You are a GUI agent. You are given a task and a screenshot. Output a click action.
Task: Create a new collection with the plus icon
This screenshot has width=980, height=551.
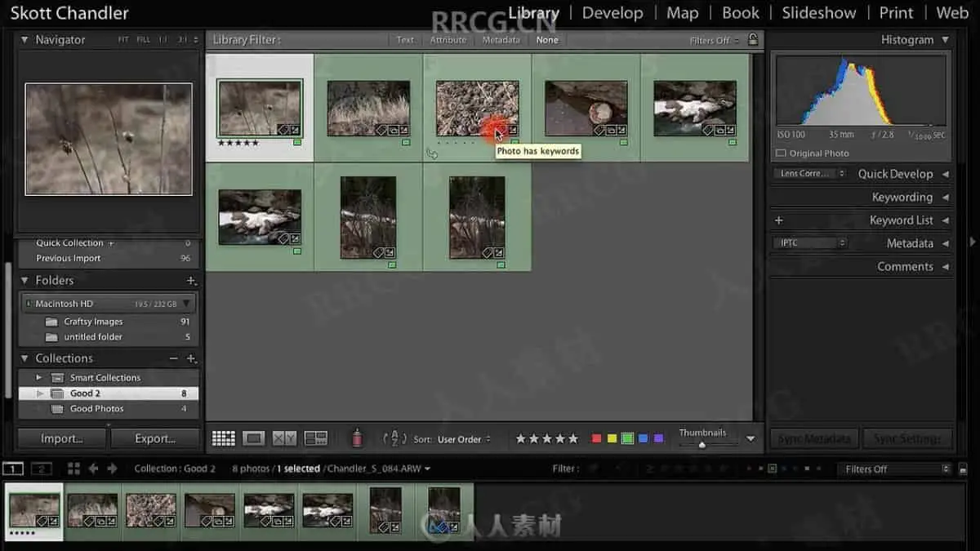tap(190, 358)
